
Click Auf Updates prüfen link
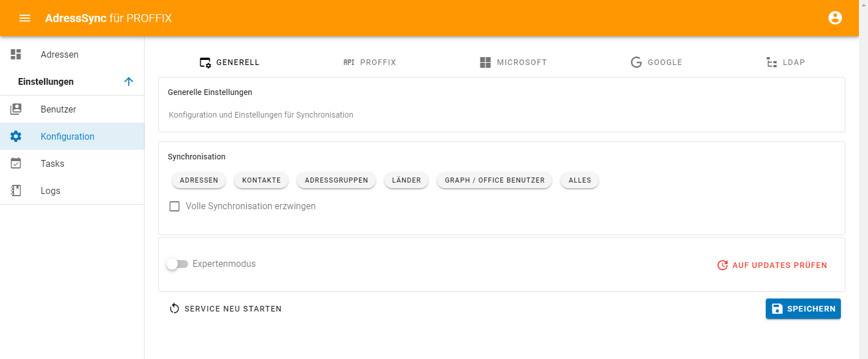[772, 265]
